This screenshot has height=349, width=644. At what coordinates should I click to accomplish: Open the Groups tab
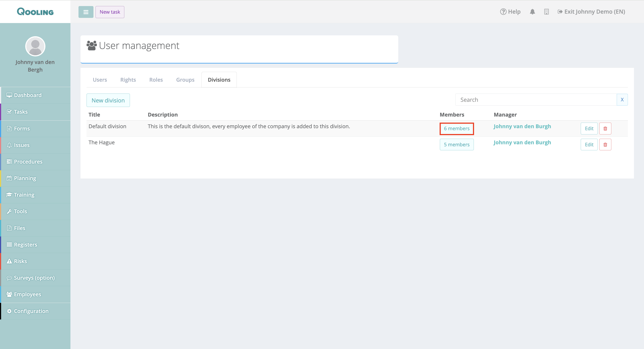(185, 80)
